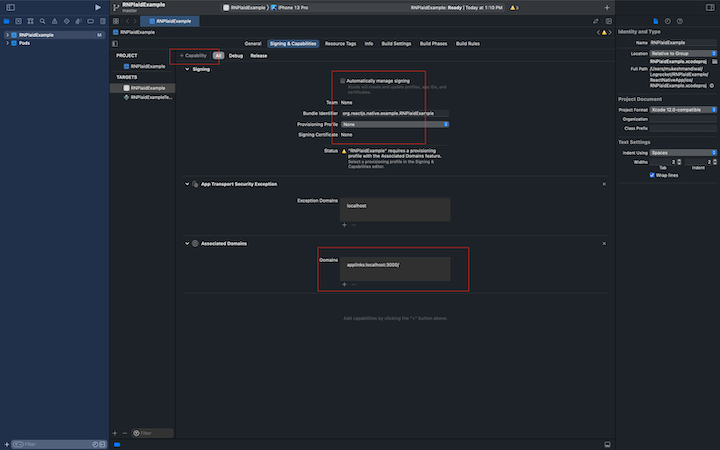The image size is (720, 450).
Task: Click the + Capability button
Action: 193,56
